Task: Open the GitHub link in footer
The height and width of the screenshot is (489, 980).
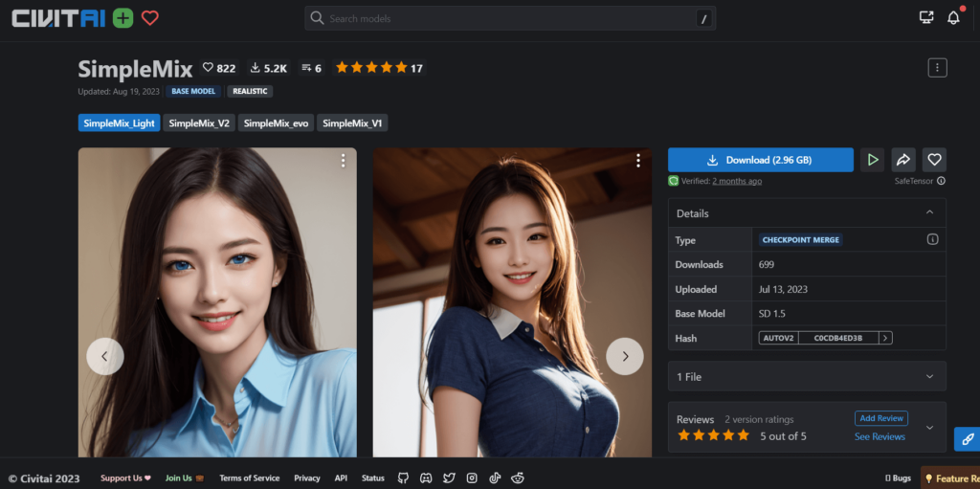Action: (x=403, y=478)
